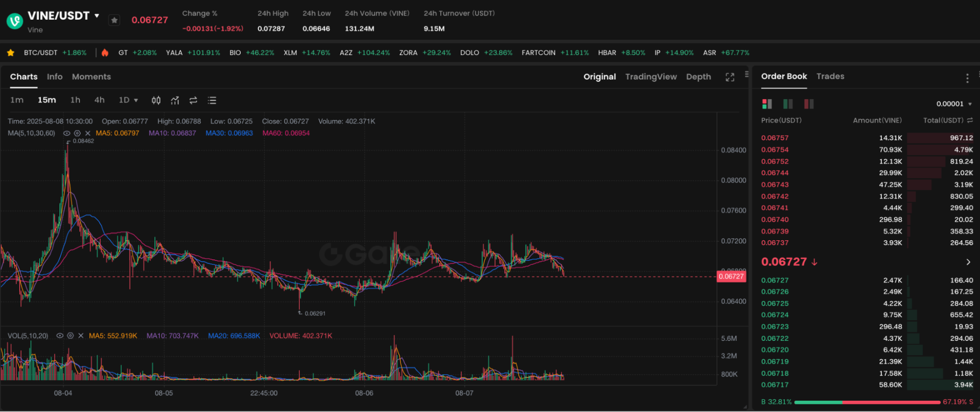Image resolution: width=980 pixels, height=412 pixels.
Task: Select 1m timeframe
Action: point(17,100)
